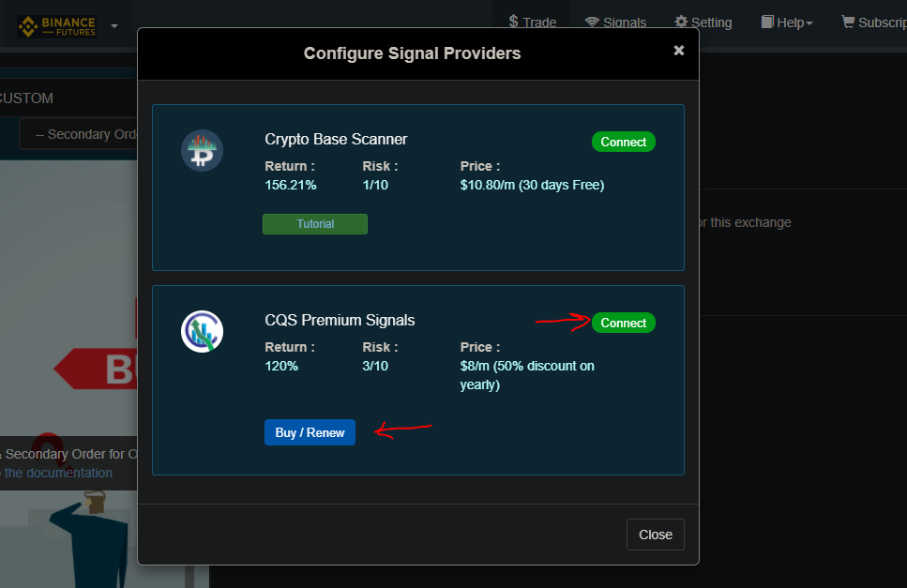
Task: Click the Binance Futures logo
Action: [56, 25]
